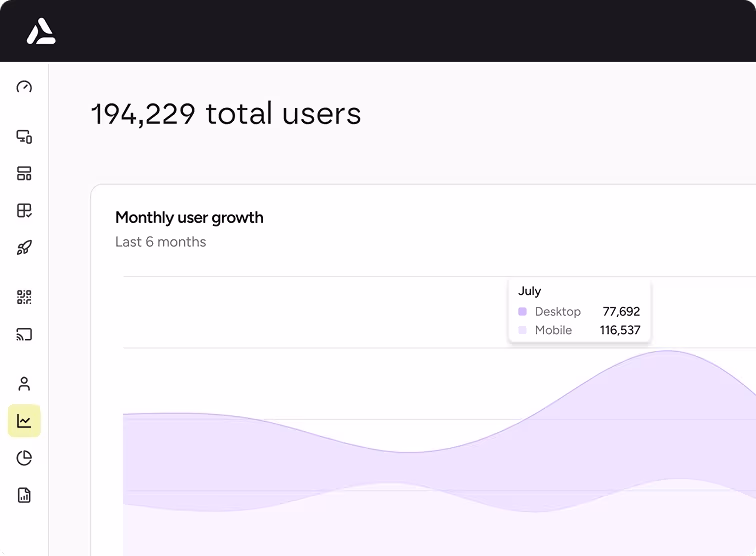Select the highlighted line chart analytics icon
Screen dimensions: 756x556
coord(24,421)
